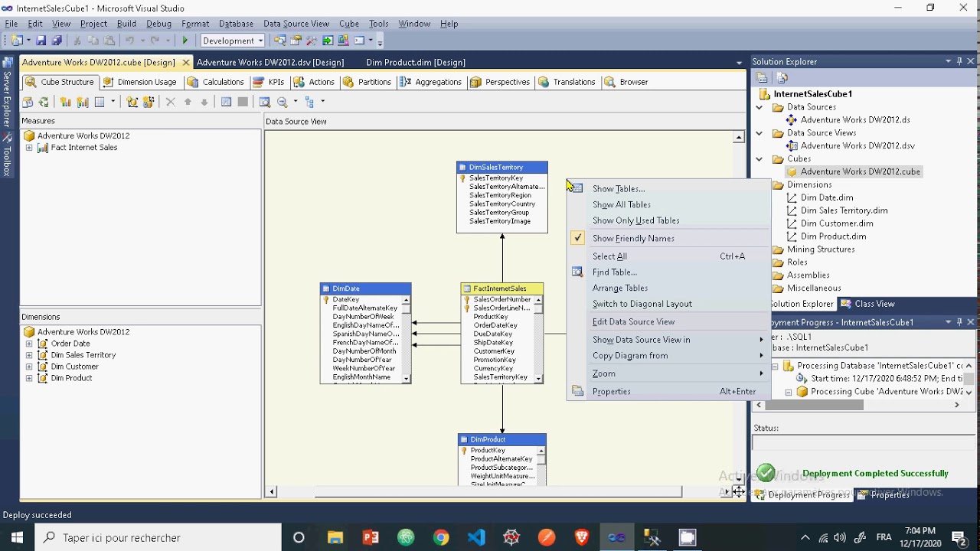The height and width of the screenshot is (551, 980).
Task: Open Brave browser from the taskbar
Action: (x=582, y=537)
